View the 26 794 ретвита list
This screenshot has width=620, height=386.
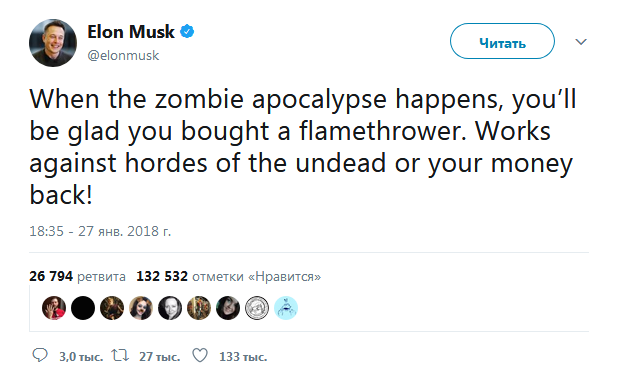click(x=77, y=276)
